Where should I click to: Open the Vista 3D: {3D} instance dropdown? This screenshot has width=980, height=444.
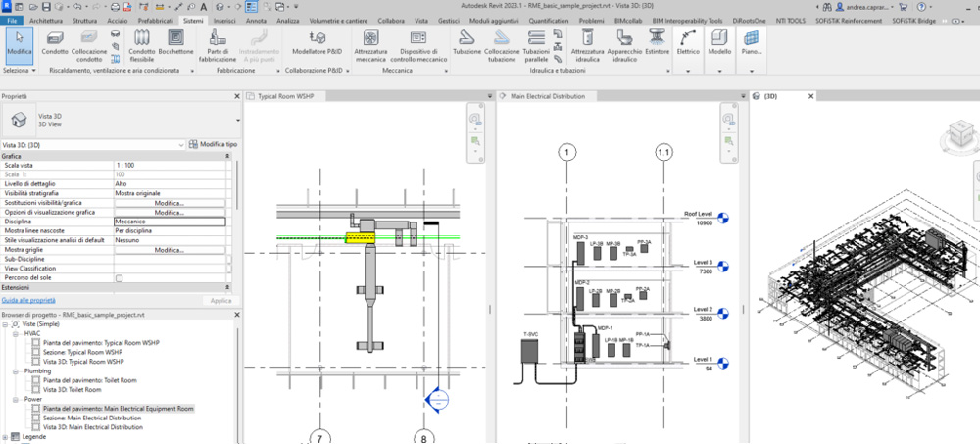point(180,145)
